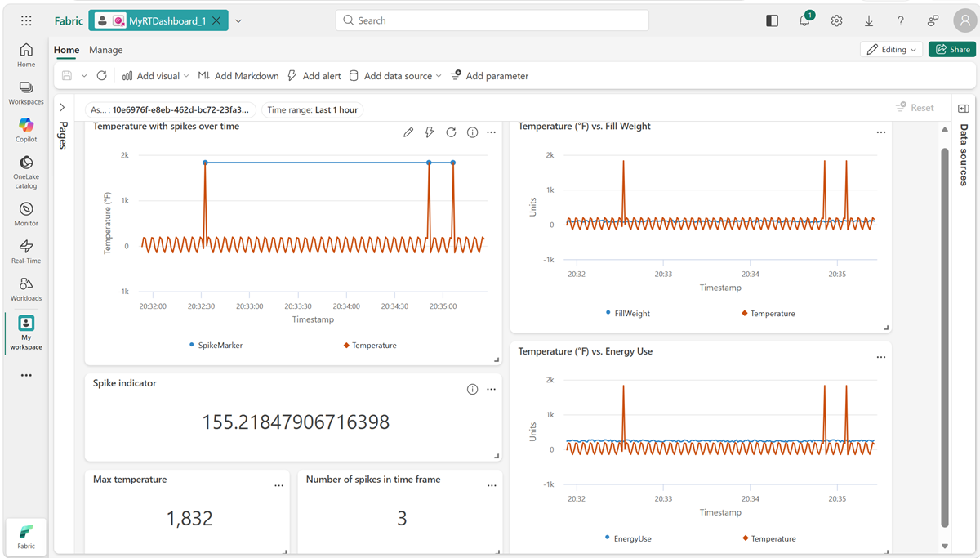Toggle Temperature legend in Energy Use chart
Viewport: 980px width, 558px height.
click(768, 539)
